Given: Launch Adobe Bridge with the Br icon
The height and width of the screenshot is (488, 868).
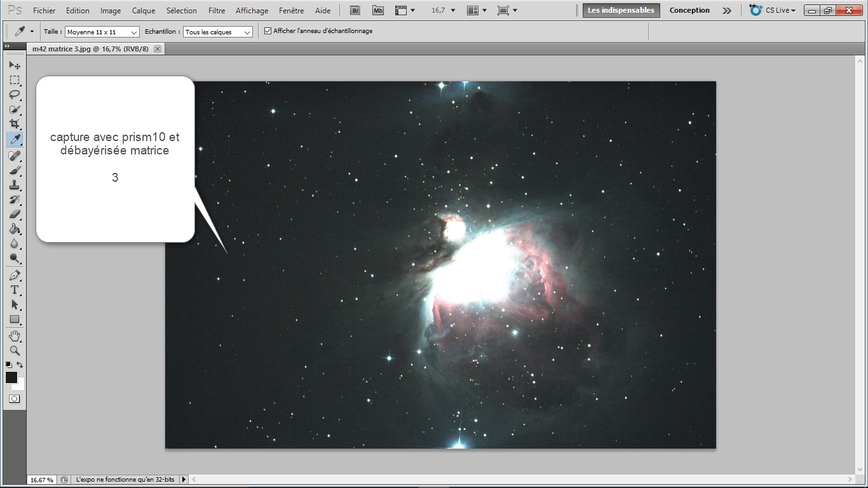Looking at the screenshot, I should pos(356,11).
